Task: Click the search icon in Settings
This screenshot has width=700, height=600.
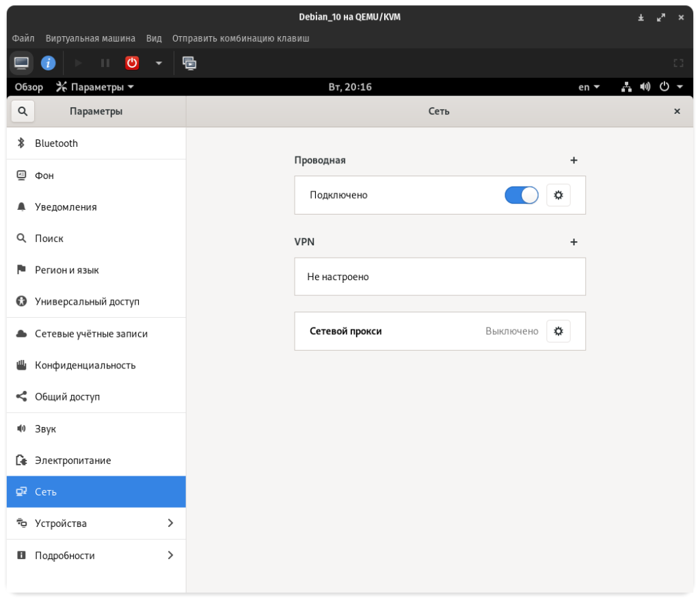Action: click(x=23, y=111)
